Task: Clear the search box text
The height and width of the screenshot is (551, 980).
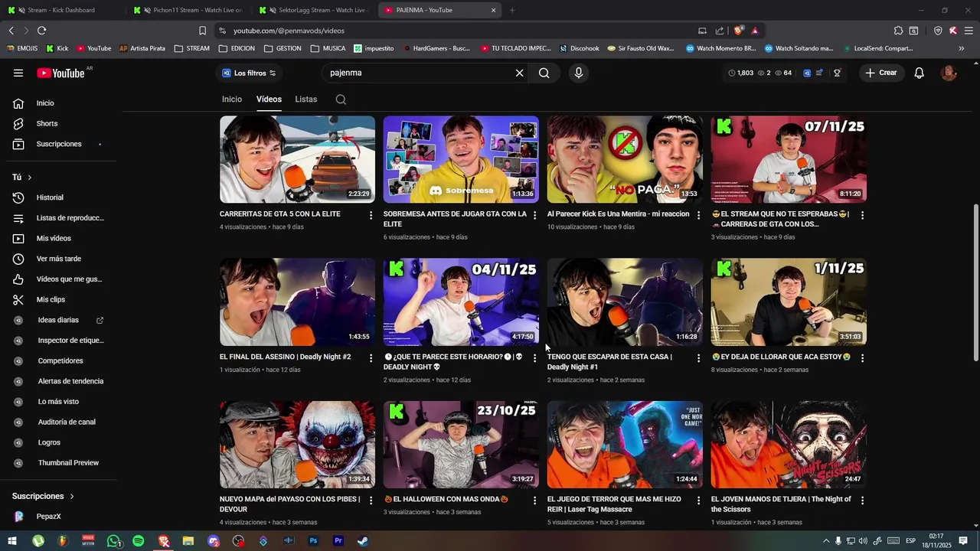Action: pos(519,73)
